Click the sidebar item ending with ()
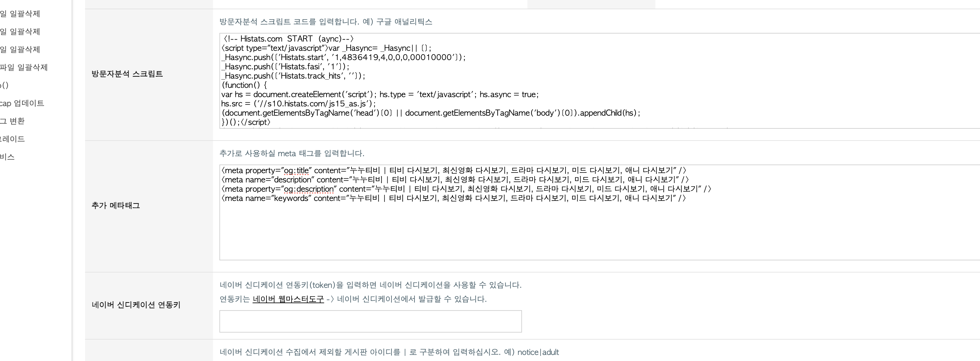 4,85
